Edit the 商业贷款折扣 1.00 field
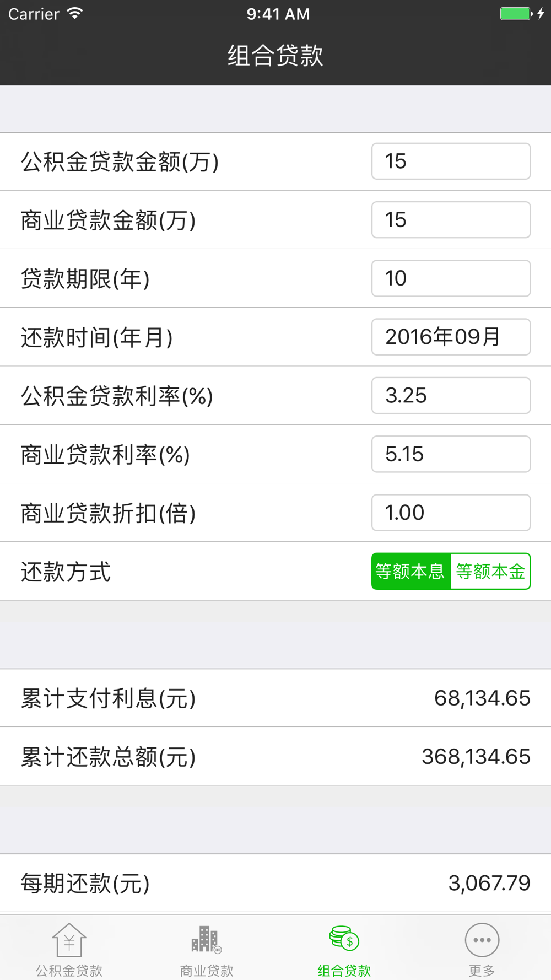 451,513
